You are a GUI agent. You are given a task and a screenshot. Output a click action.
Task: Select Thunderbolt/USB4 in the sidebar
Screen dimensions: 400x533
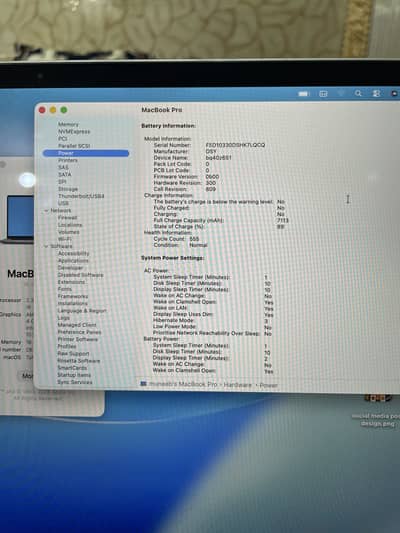(81, 196)
